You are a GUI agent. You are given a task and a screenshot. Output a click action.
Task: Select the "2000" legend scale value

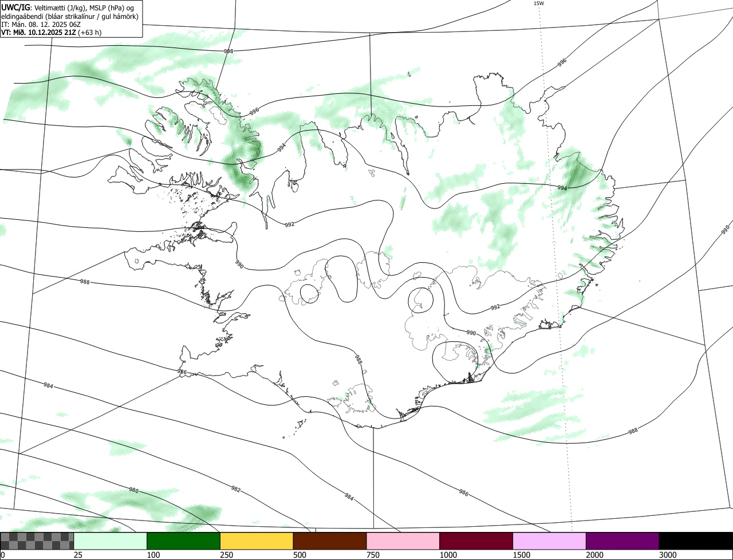tap(594, 555)
